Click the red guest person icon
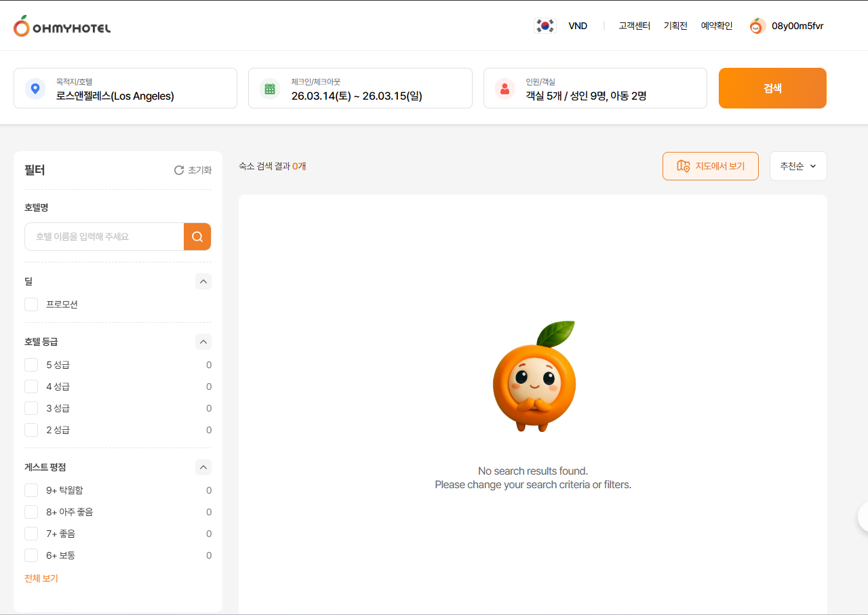 pos(505,88)
